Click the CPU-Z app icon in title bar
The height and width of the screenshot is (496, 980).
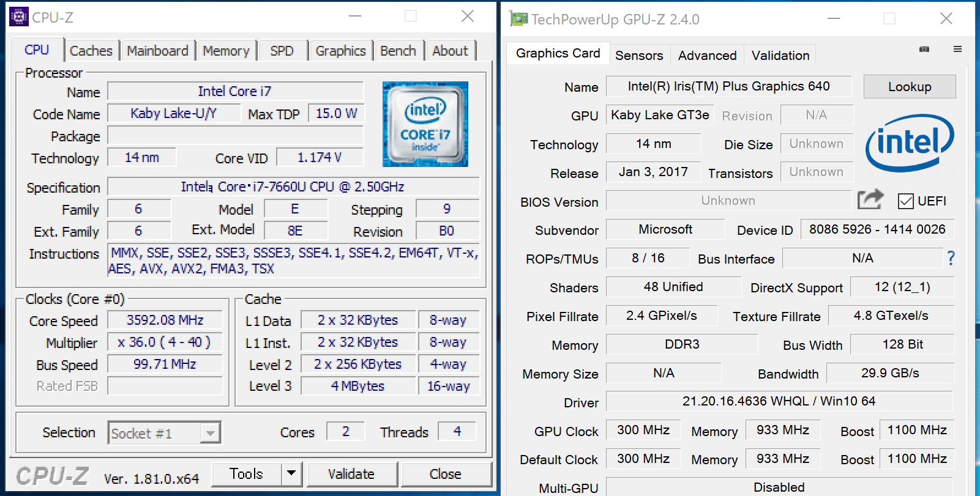(x=18, y=17)
